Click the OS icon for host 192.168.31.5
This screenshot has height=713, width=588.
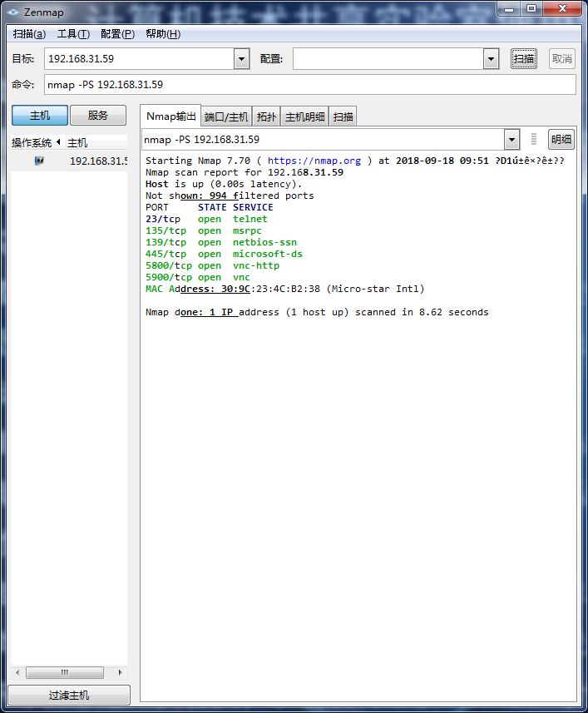pyautogui.click(x=39, y=161)
